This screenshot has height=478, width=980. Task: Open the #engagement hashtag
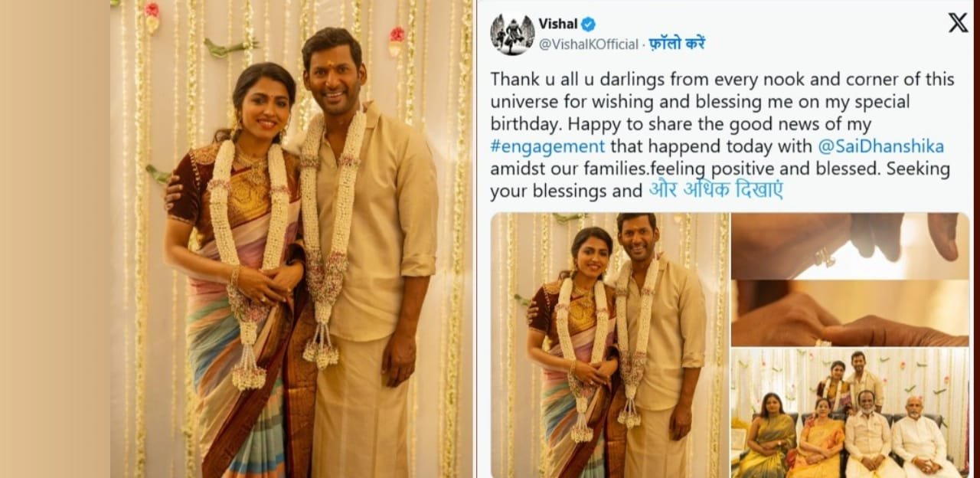(547, 146)
